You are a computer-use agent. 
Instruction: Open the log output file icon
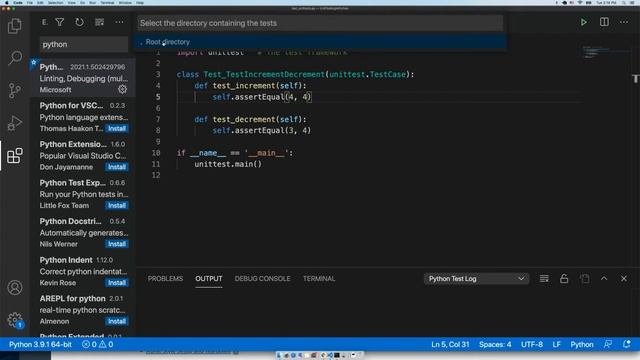pyautogui.click(x=584, y=278)
